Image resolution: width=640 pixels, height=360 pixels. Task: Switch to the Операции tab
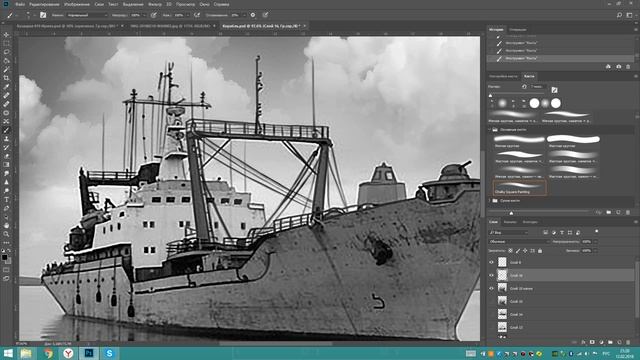tap(518, 29)
